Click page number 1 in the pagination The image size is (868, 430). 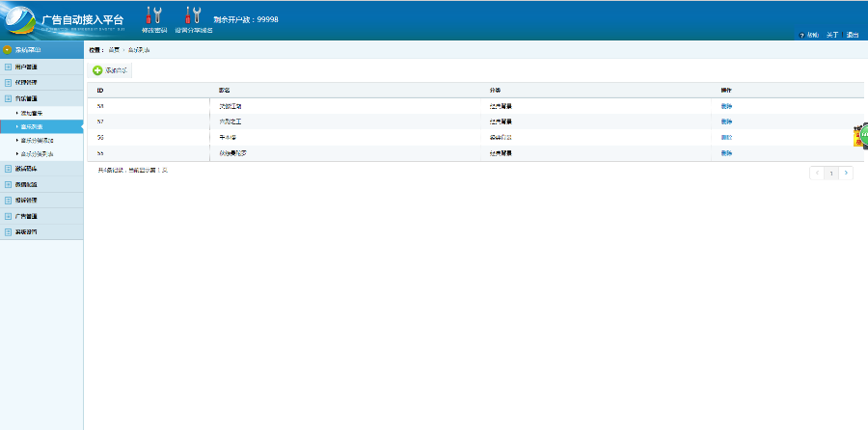(x=831, y=174)
